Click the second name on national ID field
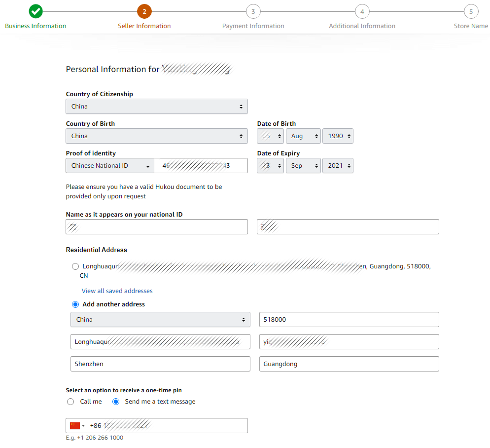This screenshot has height=448, width=490. click(348, 227)
